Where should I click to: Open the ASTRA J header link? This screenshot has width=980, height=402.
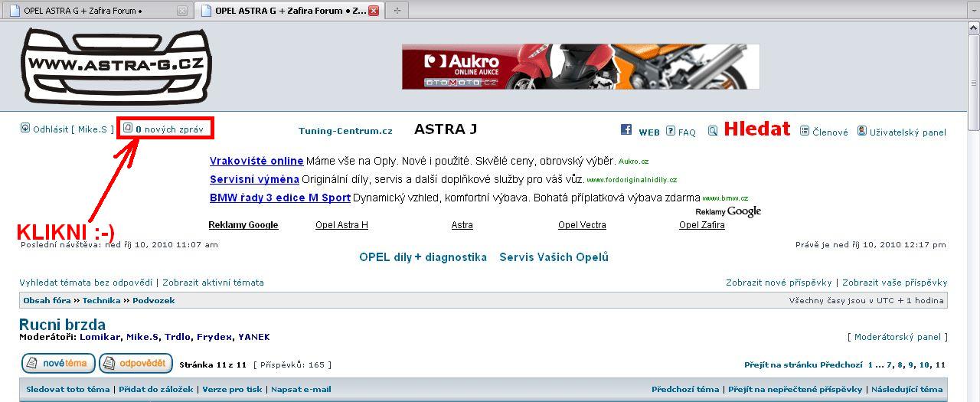click(445, 129)
